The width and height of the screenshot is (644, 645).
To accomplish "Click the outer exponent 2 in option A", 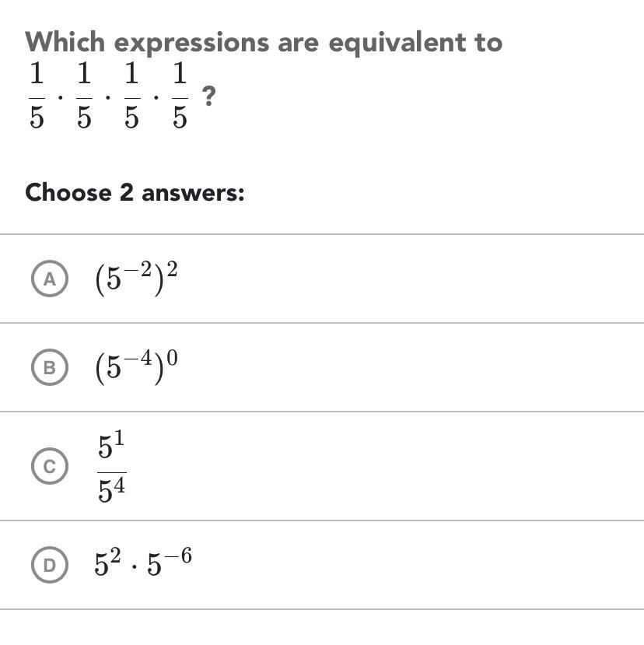I will [x=173, y=269].
